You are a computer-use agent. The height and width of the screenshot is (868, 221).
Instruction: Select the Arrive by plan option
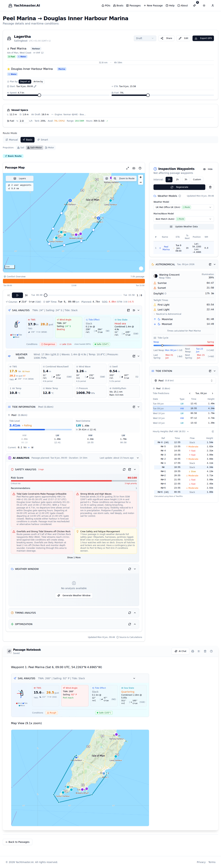pos(38,82)
